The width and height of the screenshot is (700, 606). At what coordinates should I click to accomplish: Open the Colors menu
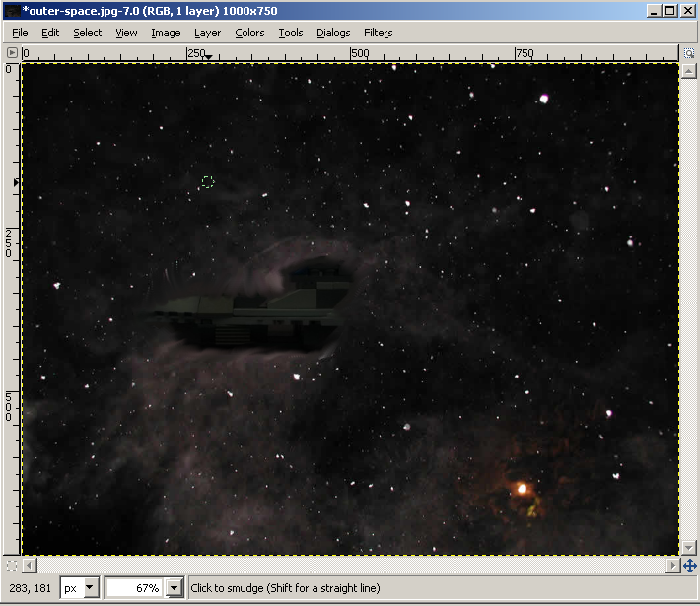pos(249,33)
